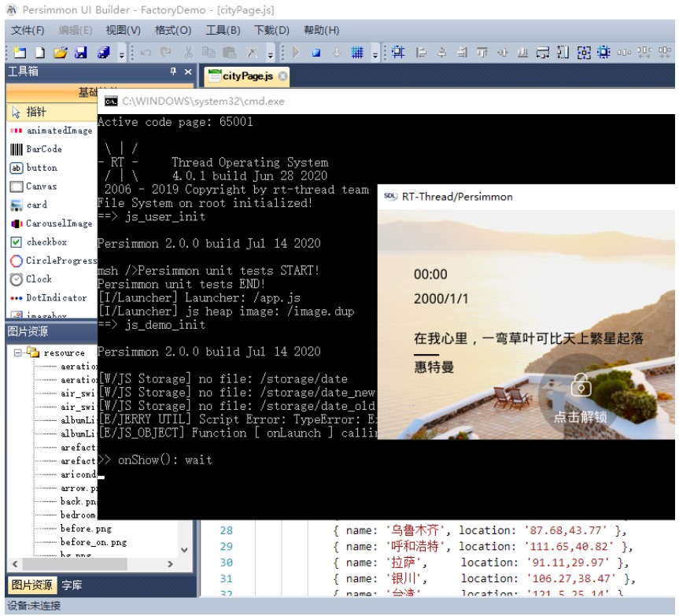This screenshot has height=616, width=679.
Task: Toggle the toolbox panel pin (auto-hide)
Action: (x=173, y=72)
